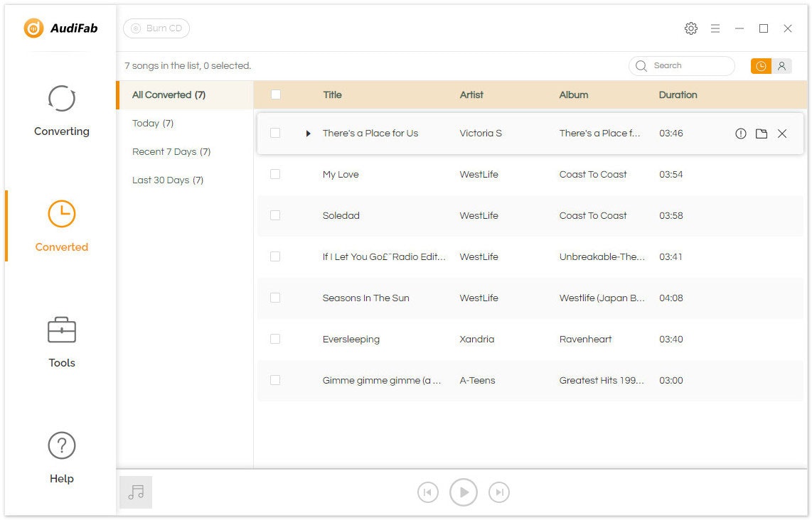Click the player play button

464,492
